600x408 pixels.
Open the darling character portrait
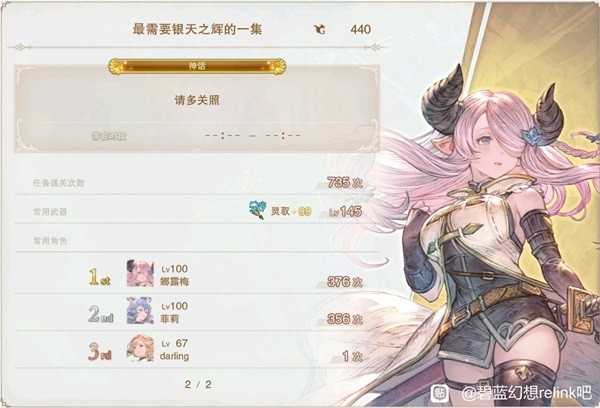pyautogui.click(x=140, y=348)
